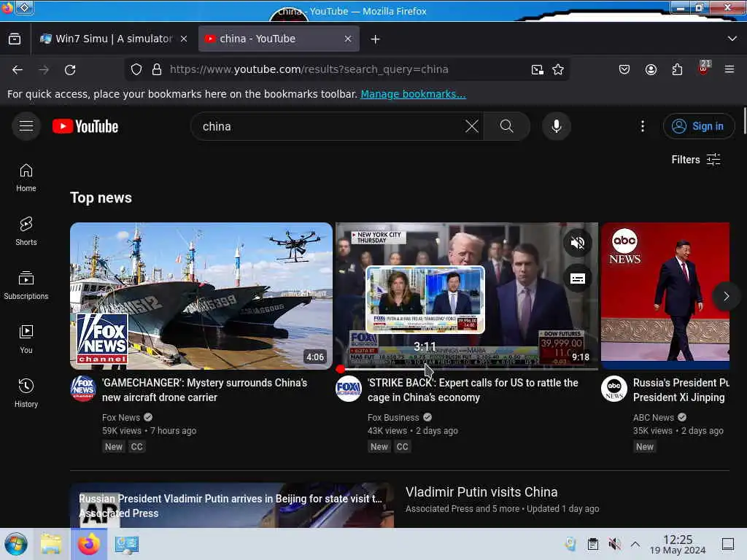
Task: Start voice search with the microphone
Action: pyautogui.click(x=556, y=126)
